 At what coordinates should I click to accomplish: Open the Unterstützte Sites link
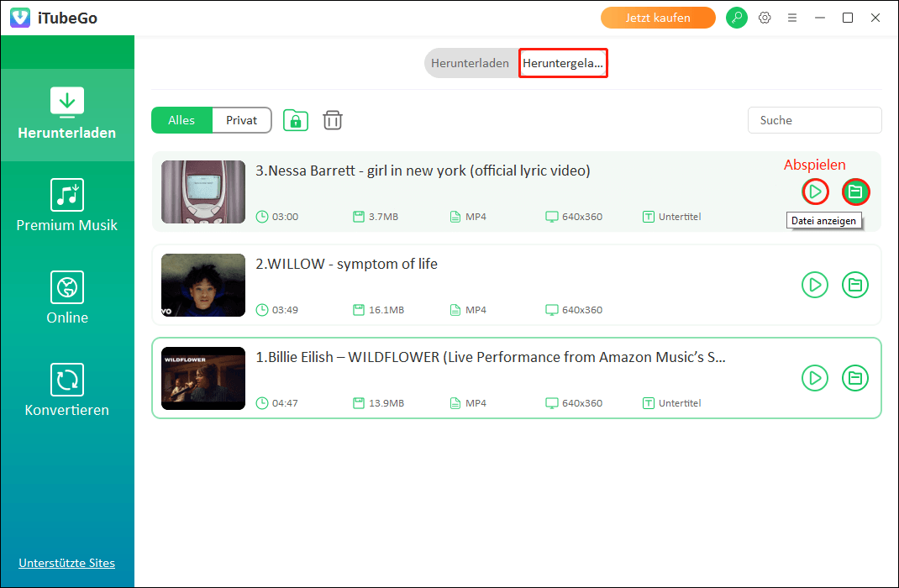click(67, 563)
